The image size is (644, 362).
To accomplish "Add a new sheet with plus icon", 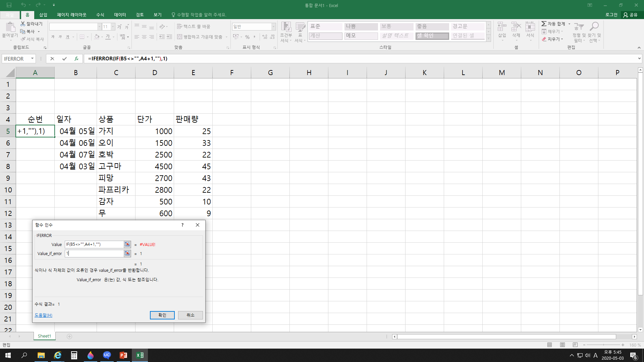I will tap(69, 336).
